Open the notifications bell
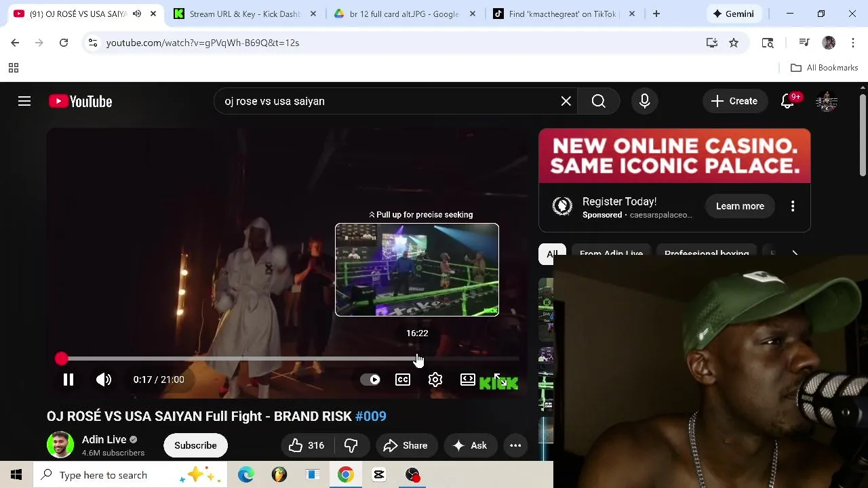 [x=788, y=101]
